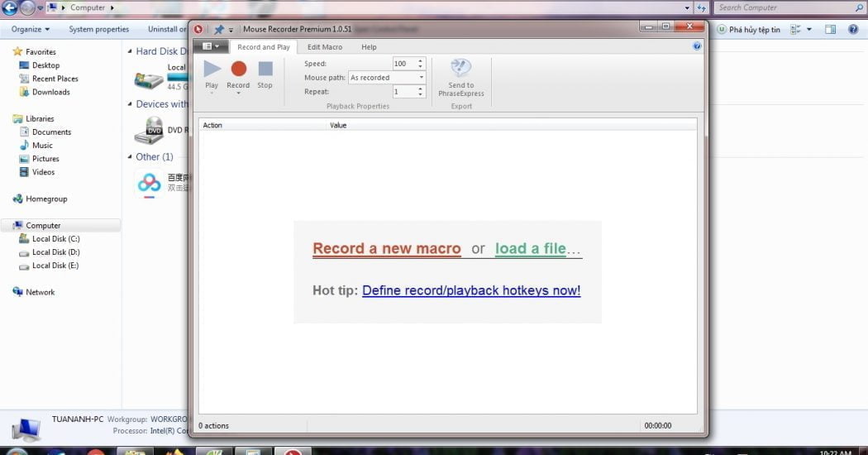This screenshot has height=455, width=868.
Task: Click the Phá hủy tệp tin button
Action: (748, 30)
